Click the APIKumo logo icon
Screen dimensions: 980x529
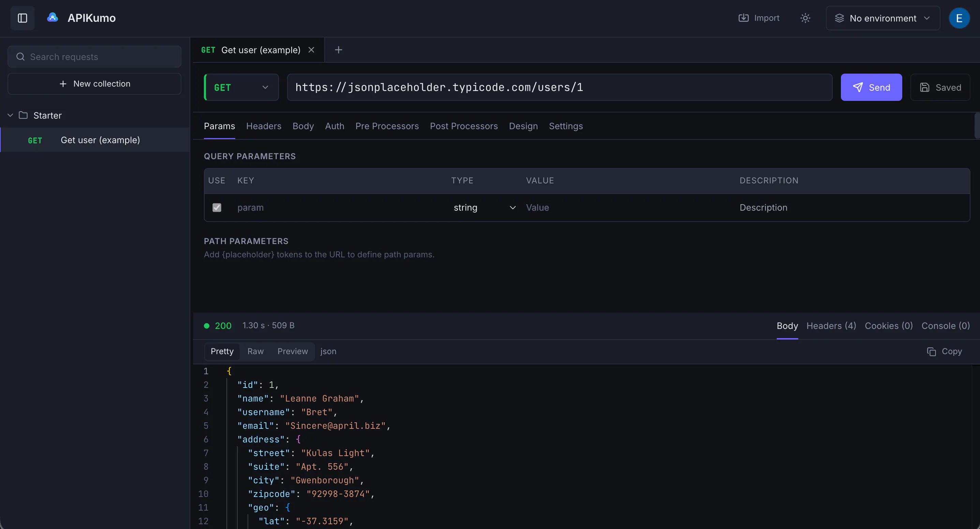[53, 17]
